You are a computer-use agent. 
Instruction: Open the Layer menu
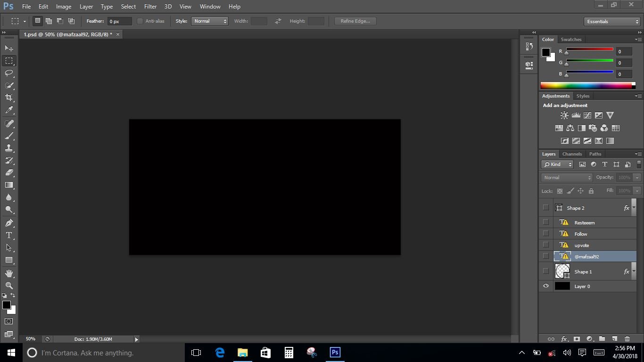point(86,7)
